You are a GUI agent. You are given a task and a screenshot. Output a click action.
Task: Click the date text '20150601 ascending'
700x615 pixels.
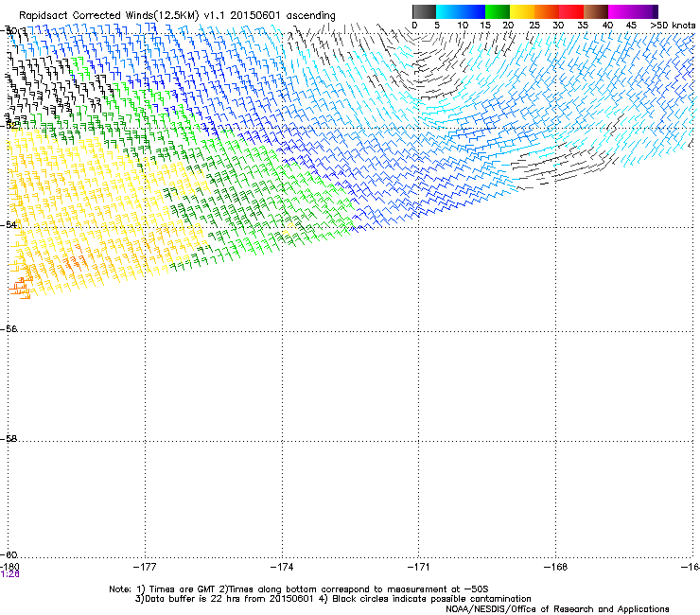pos(283,16)
